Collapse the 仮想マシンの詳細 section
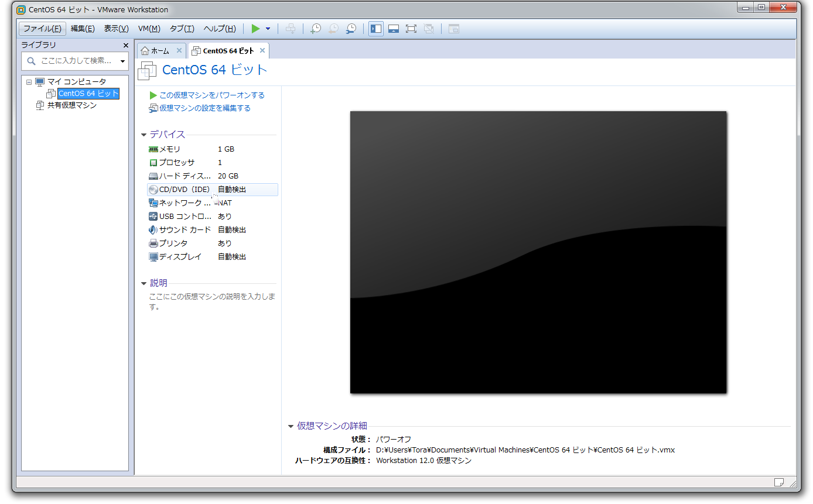This screenshot has width=813, height=504. click(x=290, y=426)
